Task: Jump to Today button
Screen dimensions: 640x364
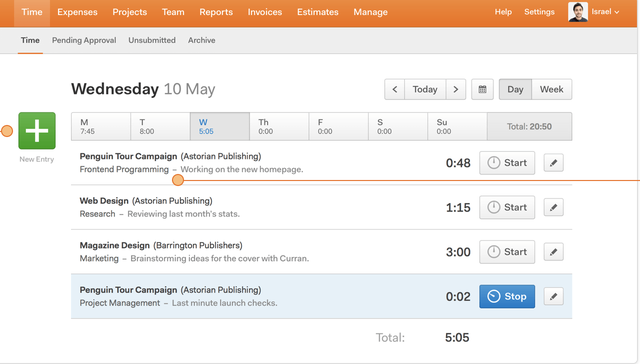Action: tap(425, 89)
